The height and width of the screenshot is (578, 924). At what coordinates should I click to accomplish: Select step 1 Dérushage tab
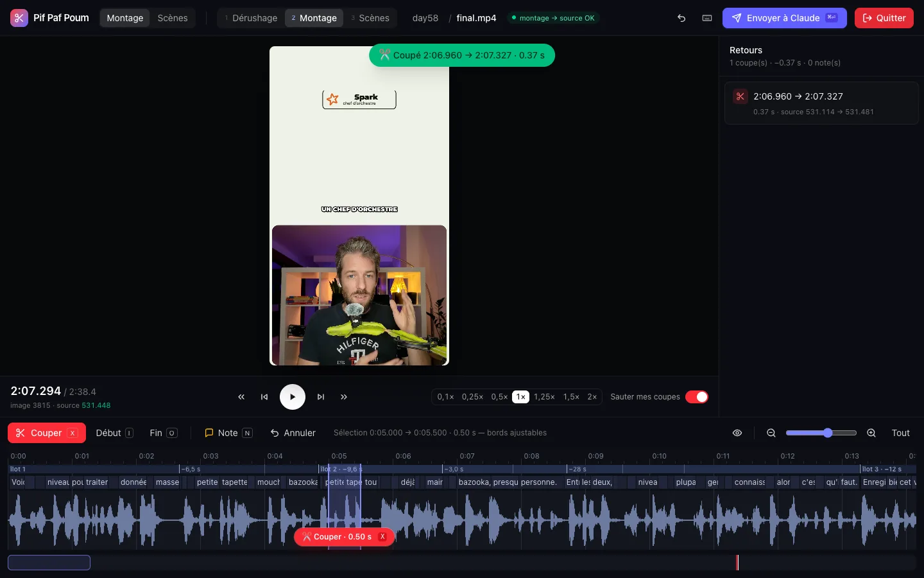point(251,18)
